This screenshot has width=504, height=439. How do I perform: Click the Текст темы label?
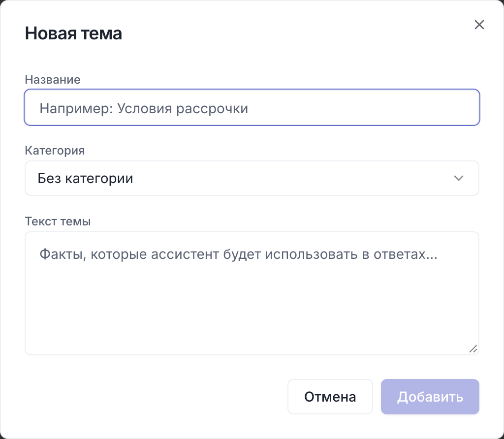(58, 221)
